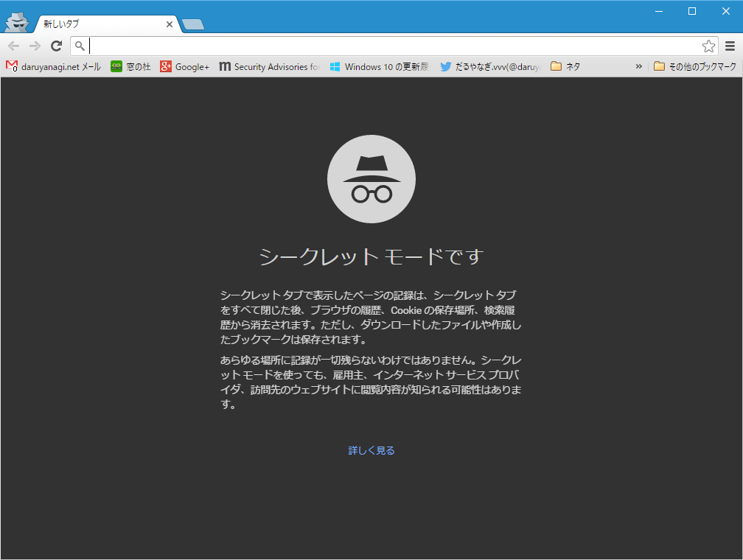This screenshot has height=560, width=743.
Task: Click the Google+ red icon
Action: pos(165,67)
